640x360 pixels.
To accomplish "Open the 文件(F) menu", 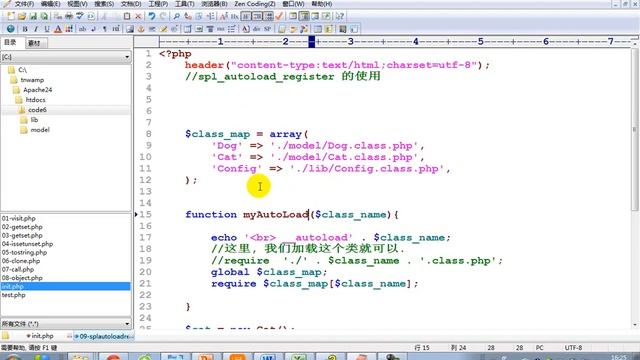I will (x=24, y=4).
